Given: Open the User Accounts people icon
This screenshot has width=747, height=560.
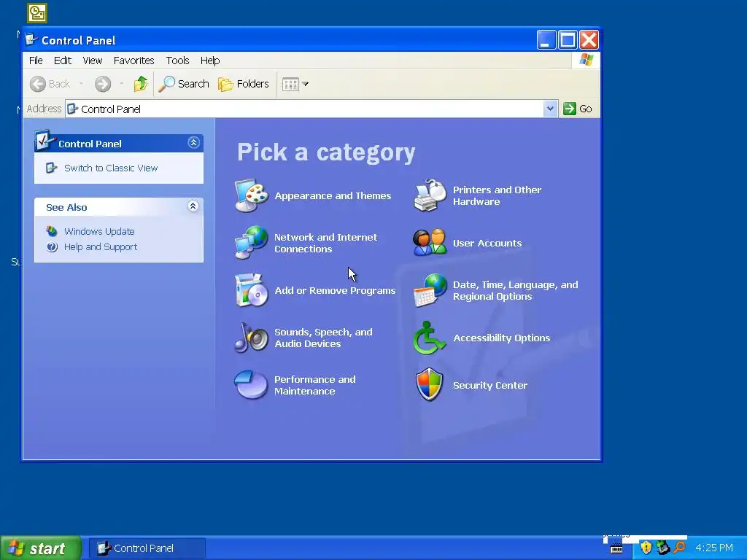Looking at the screenshot, I should pyautogui.click(x=430, y=242).
